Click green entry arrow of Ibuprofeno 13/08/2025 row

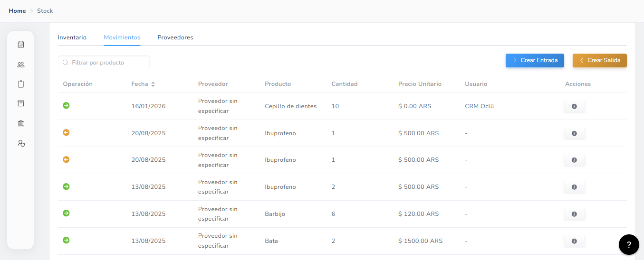(x=66, y=186)
